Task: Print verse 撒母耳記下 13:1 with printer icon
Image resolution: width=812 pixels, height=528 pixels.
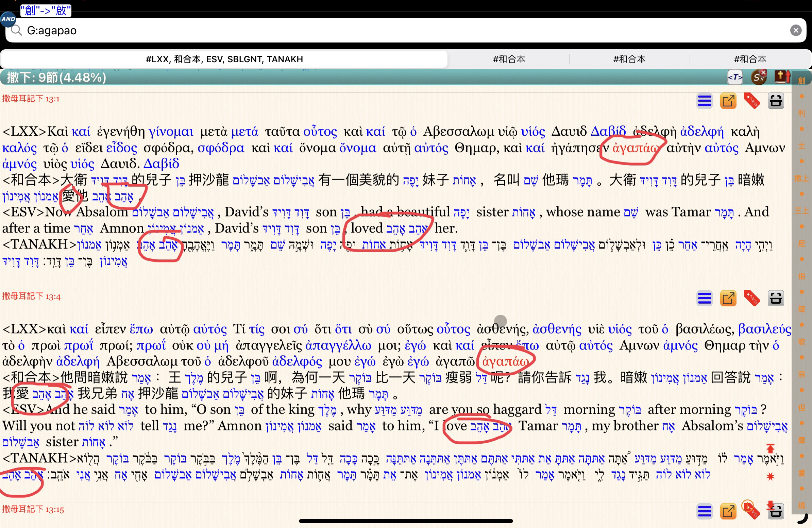Action: 776,101
